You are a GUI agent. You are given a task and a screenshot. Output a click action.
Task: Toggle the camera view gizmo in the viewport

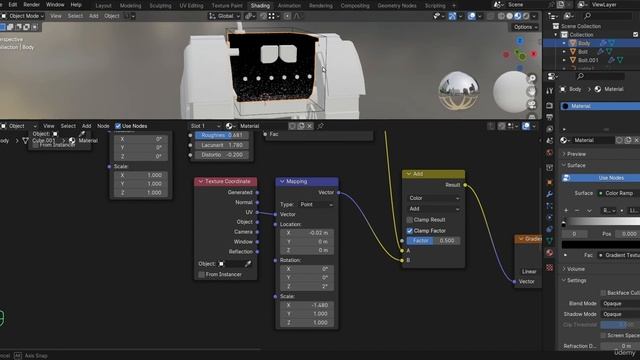coord(532,104)
